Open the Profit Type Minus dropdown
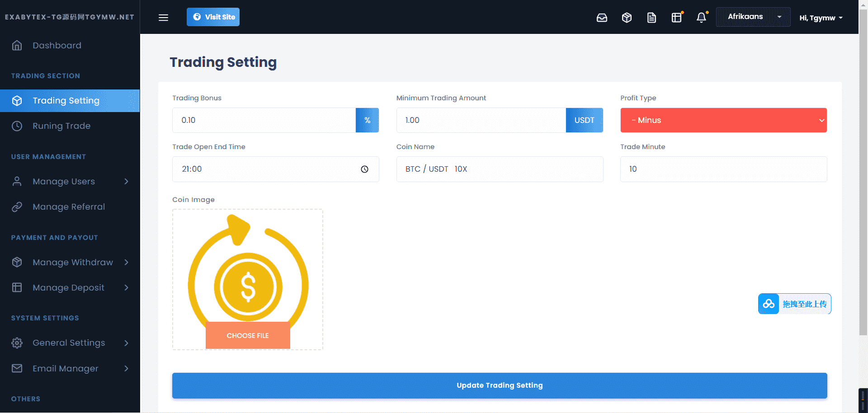Viewport: 868px width, 413px height. [723, 120]
